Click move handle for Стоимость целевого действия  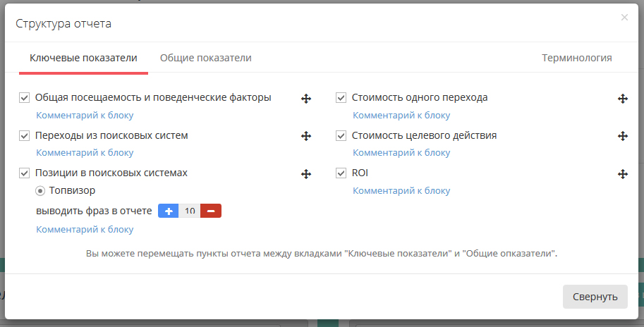[623, 136]
